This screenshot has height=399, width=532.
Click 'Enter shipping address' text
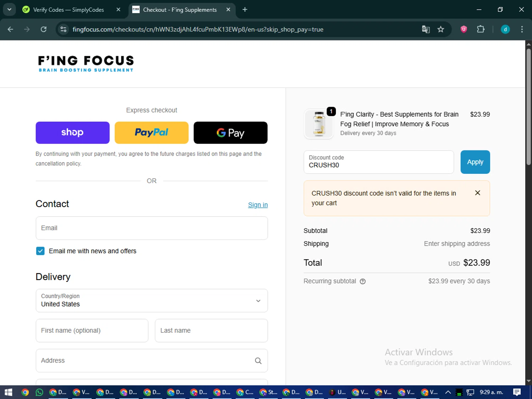pos(457,244)
